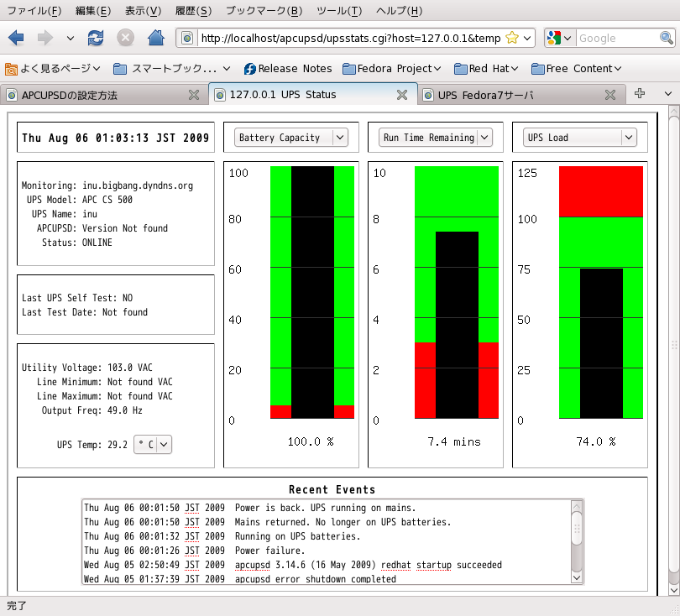
Task: Open the browser home page
Action: (x=156, y=38)
